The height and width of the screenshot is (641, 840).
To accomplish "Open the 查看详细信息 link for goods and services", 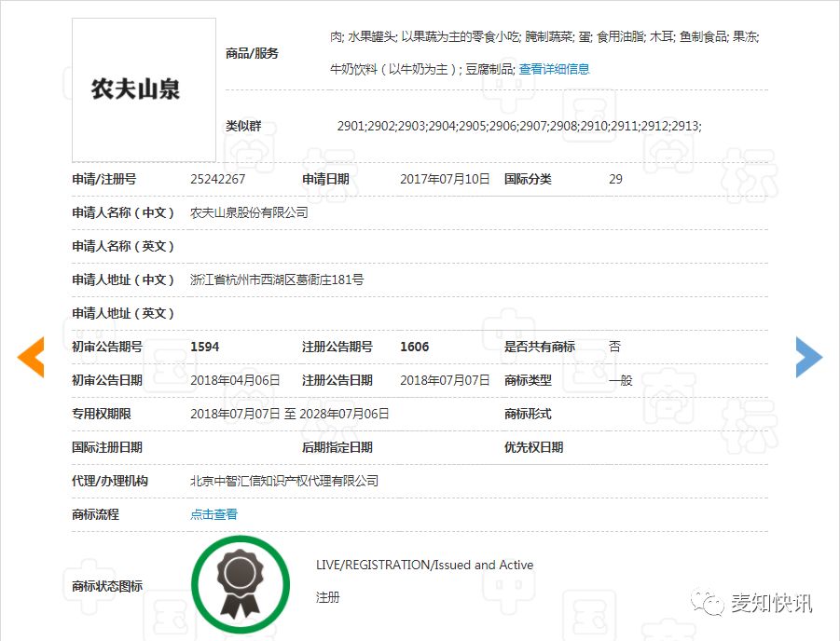I will point(554,69).
